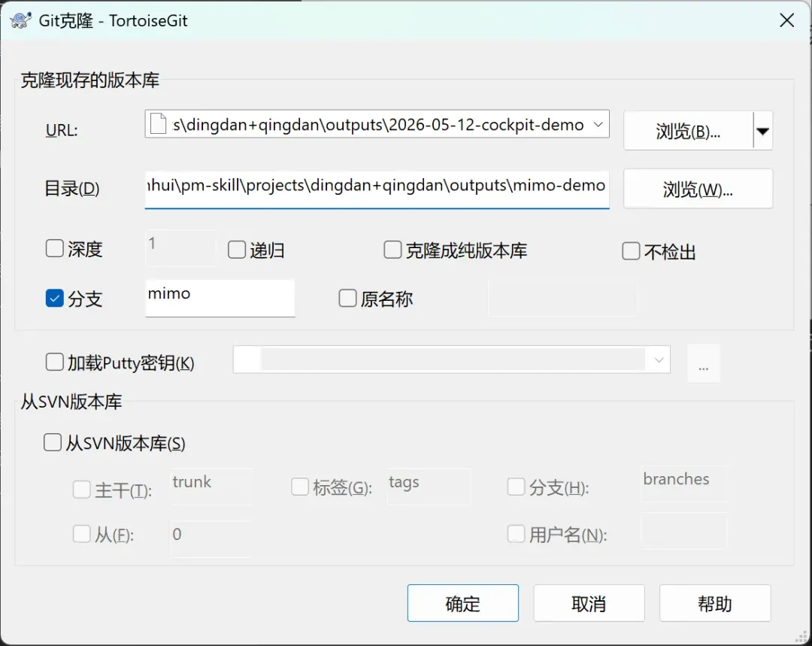This screenshot has height=646, width=812.
Task: Click the branch field containing mimo
Action: pos(220,298)
